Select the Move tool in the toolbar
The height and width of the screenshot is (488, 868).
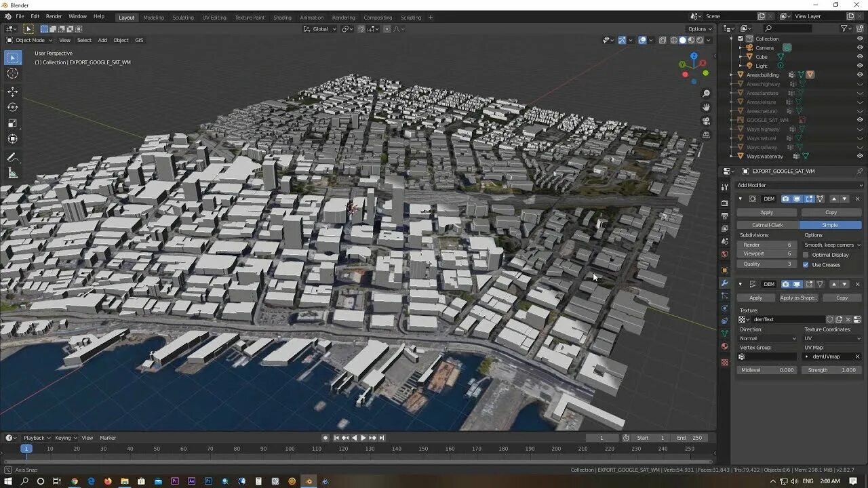tap(12, 91)
